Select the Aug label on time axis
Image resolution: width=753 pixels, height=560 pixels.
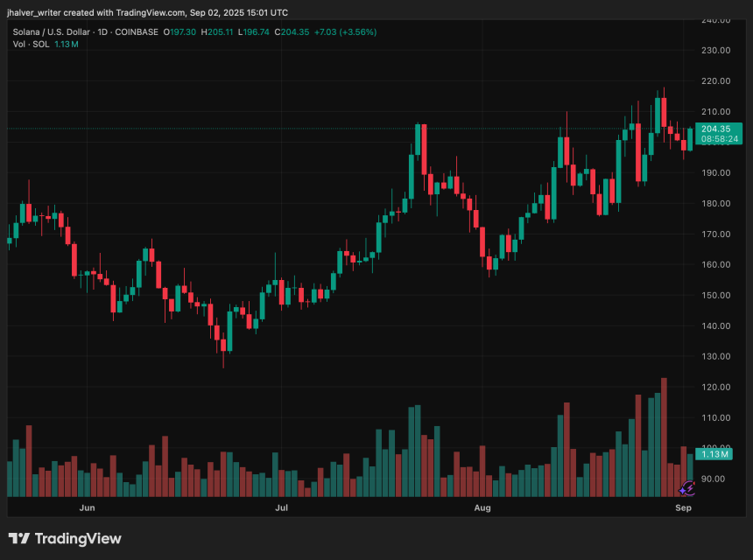(x=482, y=507)
